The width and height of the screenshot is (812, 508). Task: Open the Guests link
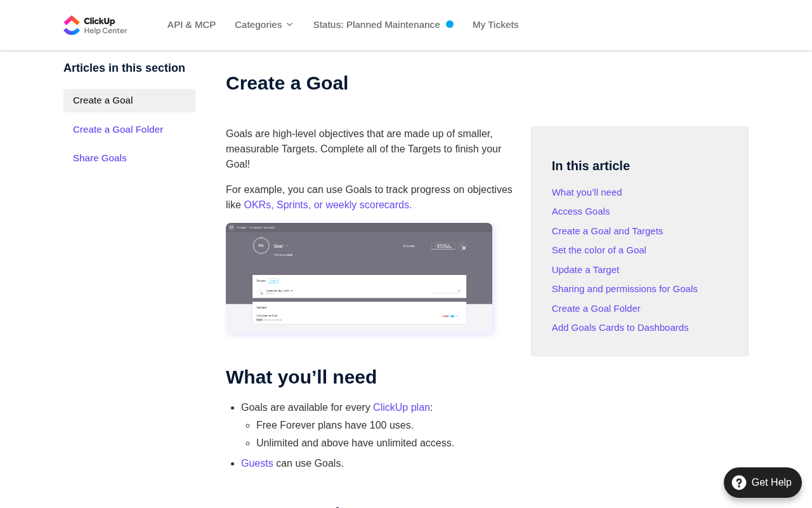pyautogui.click(x=257, y=464)
